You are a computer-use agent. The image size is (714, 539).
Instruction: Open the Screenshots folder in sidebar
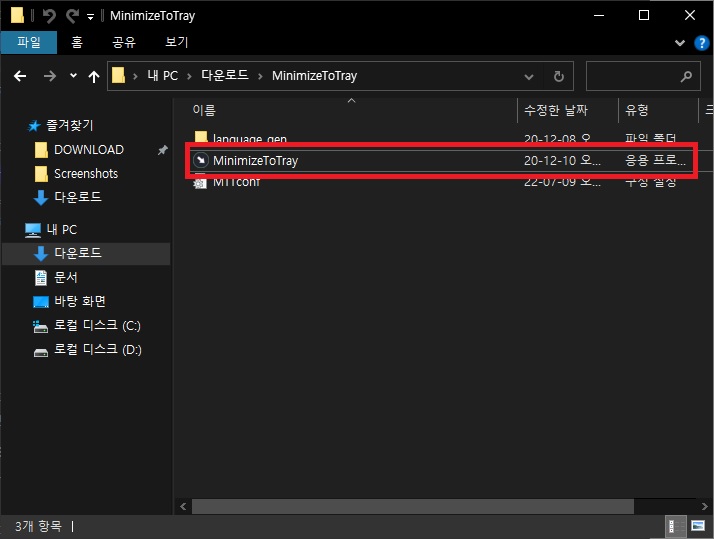(x=86, y=173)
